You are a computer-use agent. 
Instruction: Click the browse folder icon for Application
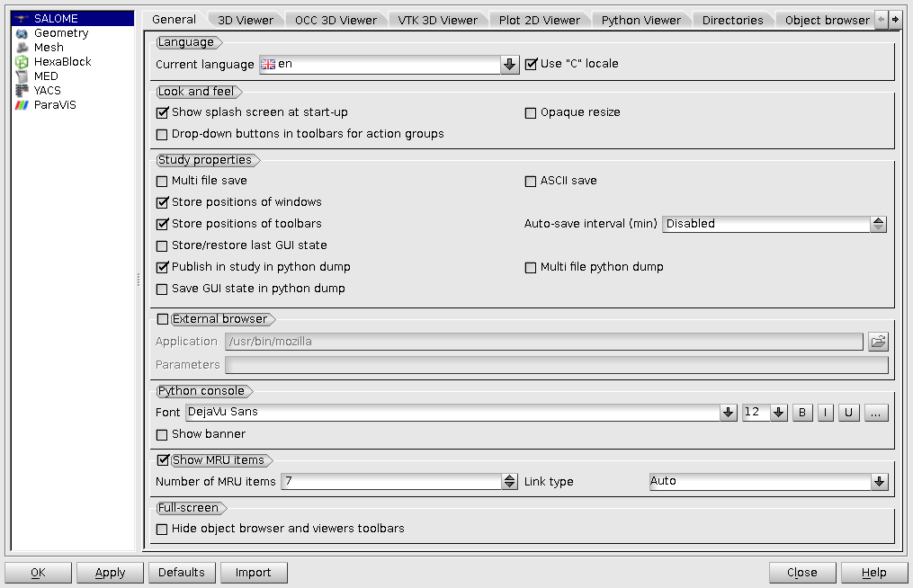tap(878, 342)
